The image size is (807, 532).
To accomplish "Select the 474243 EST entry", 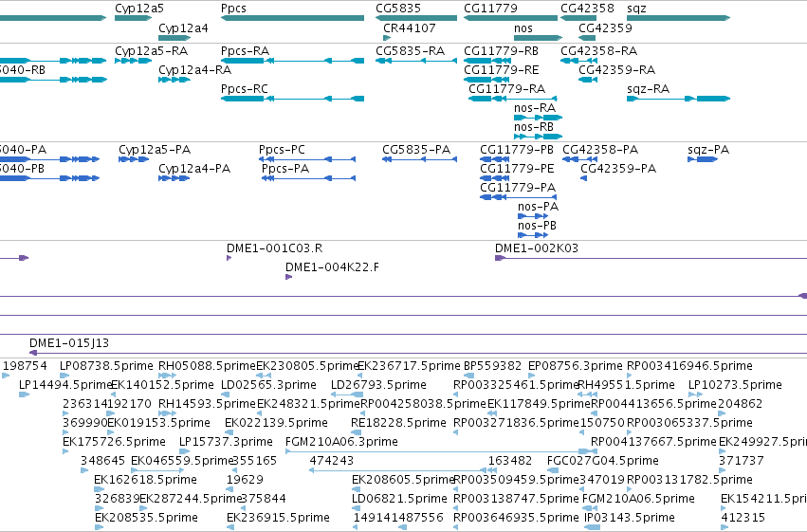I will pyautogui.click(x=398, y=470).
